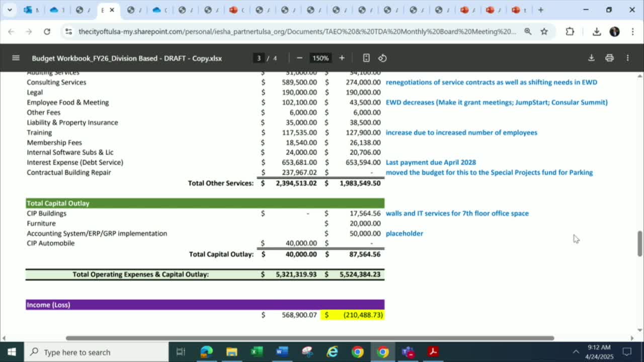
Task: Click the horizontal scrollbar thumb
Action: click(x=310, y=338)
